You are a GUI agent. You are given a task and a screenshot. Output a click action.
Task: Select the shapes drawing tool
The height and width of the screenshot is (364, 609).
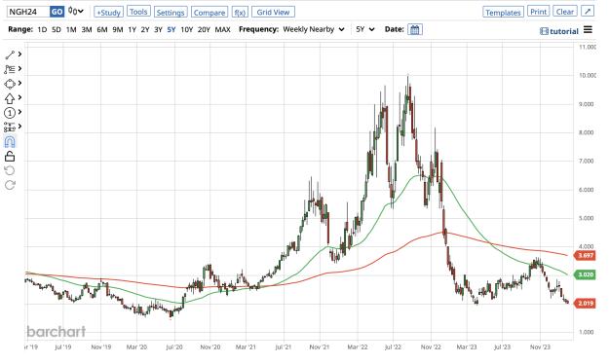tap(10, 84)
